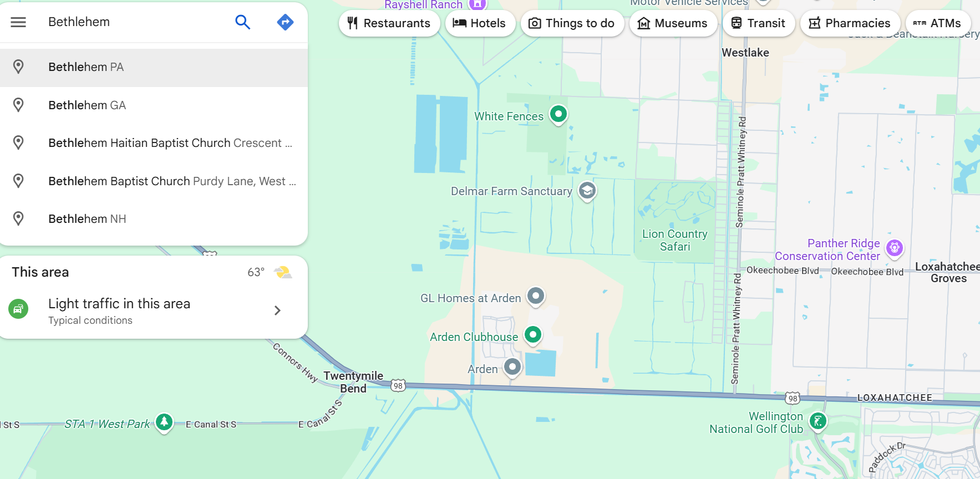Viewport: 980px width, 479px height.
Task: Click the Loxahatchee Groves label
Action: 948,272
